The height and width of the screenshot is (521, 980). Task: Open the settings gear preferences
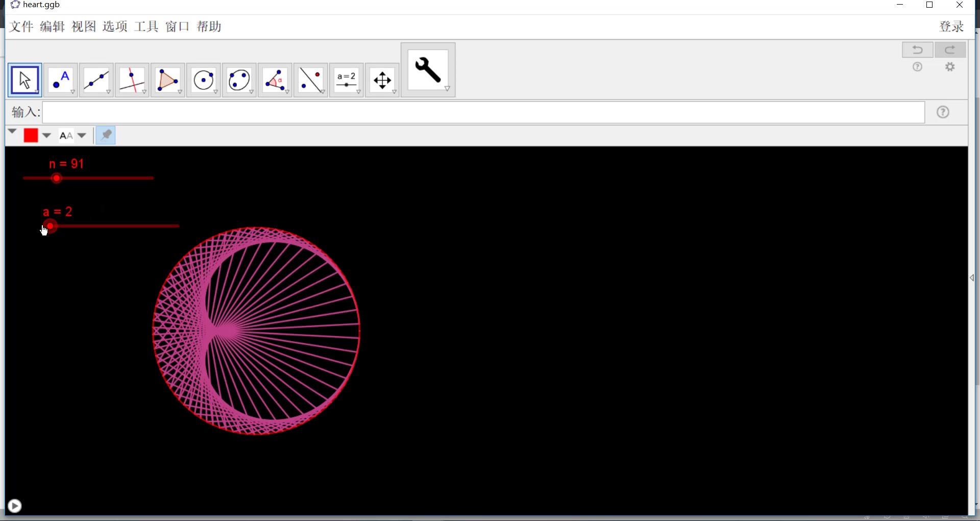point(950,67)
